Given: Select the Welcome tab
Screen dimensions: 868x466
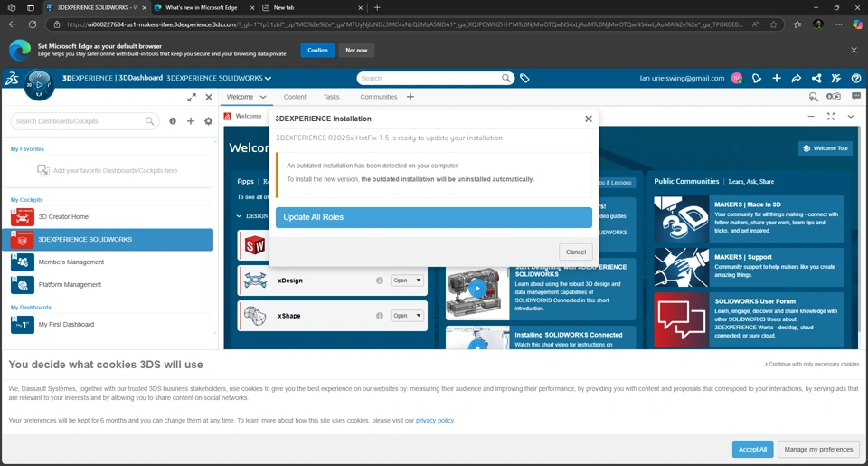Looking at the screenshot, I should [x=240, y=97].
